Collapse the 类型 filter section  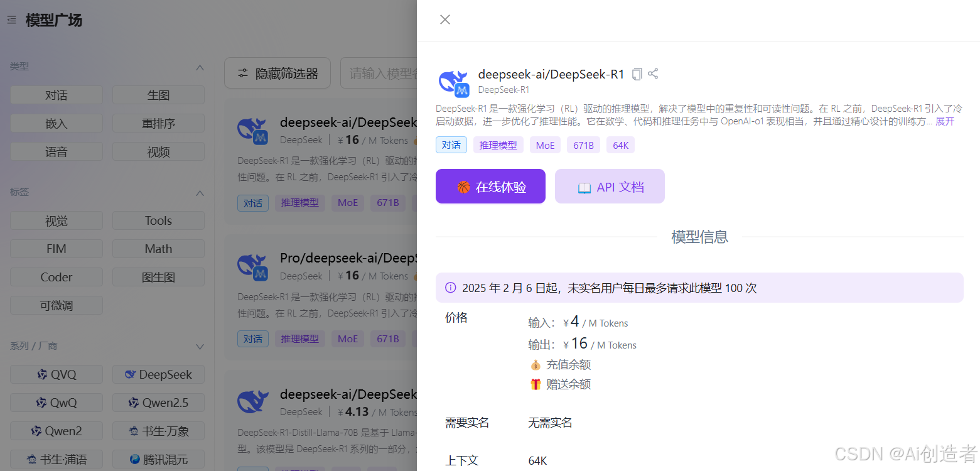tap(200, 67)
